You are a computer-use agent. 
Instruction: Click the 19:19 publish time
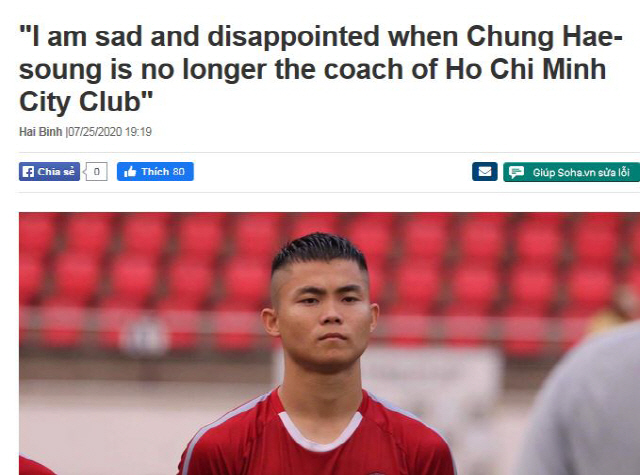(138, 132)
